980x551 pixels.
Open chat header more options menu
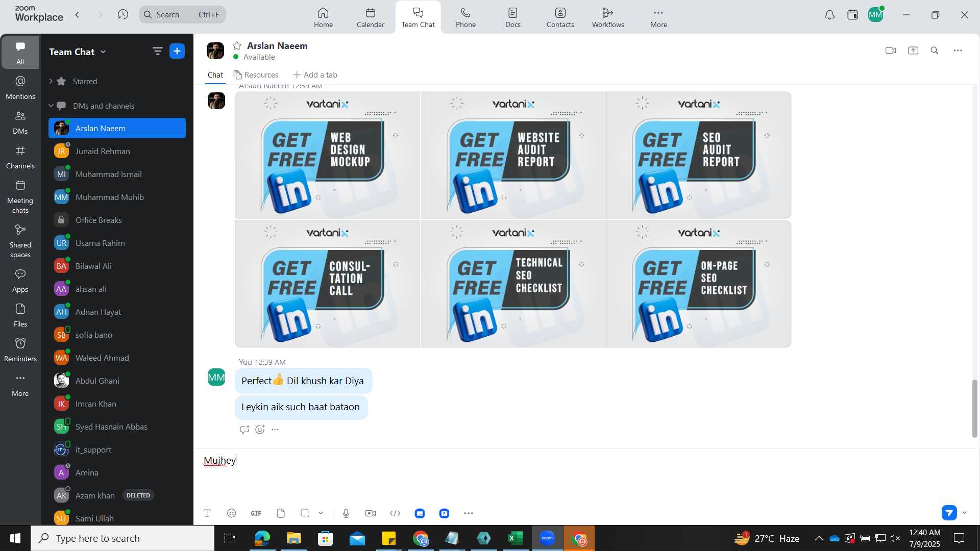pos(958,51)
